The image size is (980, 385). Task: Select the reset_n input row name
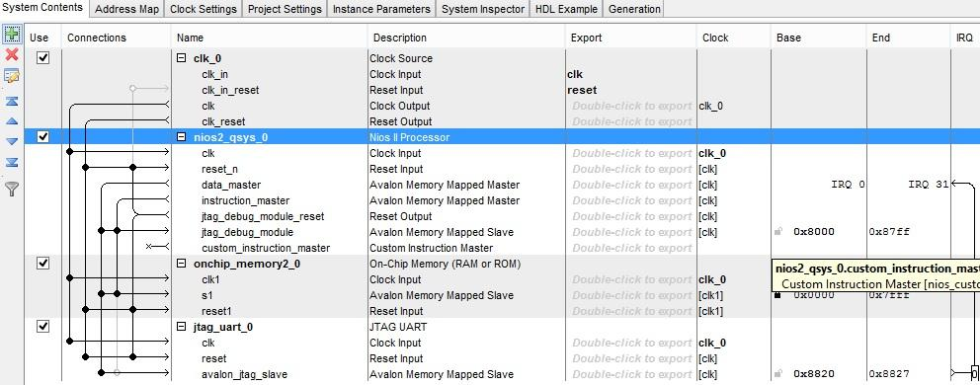[219, 170]
